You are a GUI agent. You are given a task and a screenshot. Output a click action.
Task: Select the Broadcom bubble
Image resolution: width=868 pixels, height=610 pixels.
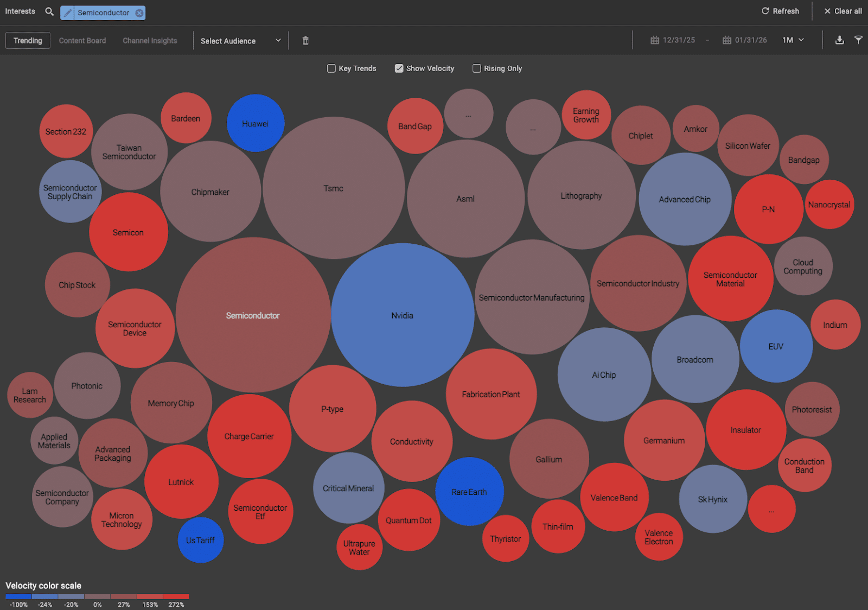(x=695, y=359)
